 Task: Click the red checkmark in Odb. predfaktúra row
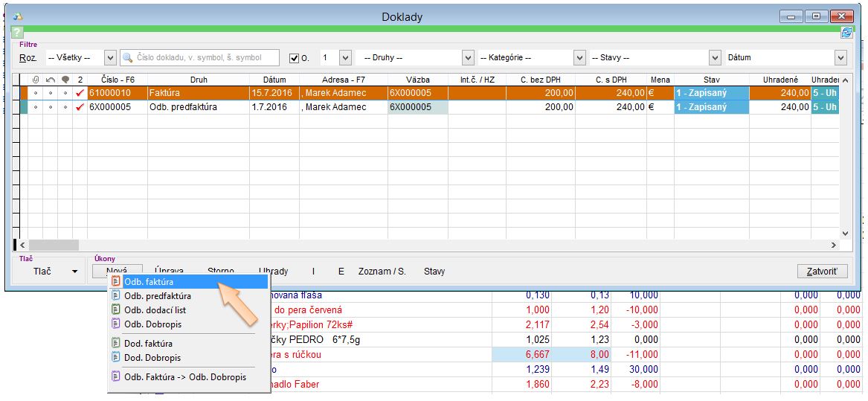(80, 107)
